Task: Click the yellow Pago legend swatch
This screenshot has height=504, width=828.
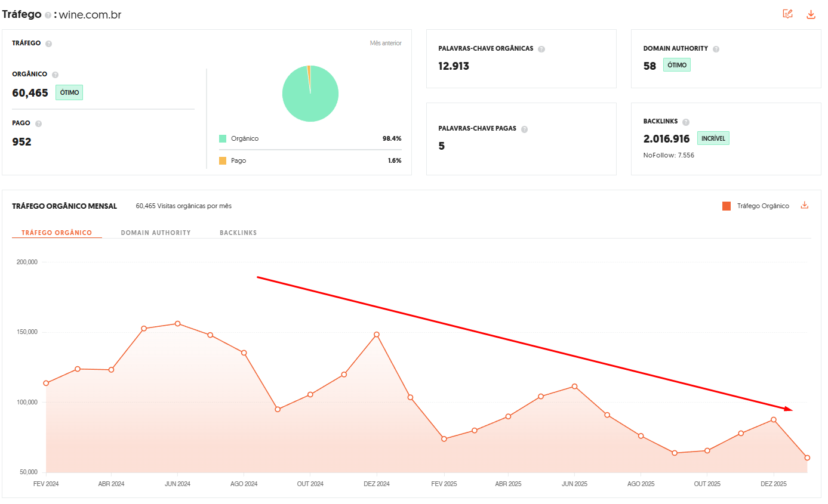Action: tap(223, 160)
